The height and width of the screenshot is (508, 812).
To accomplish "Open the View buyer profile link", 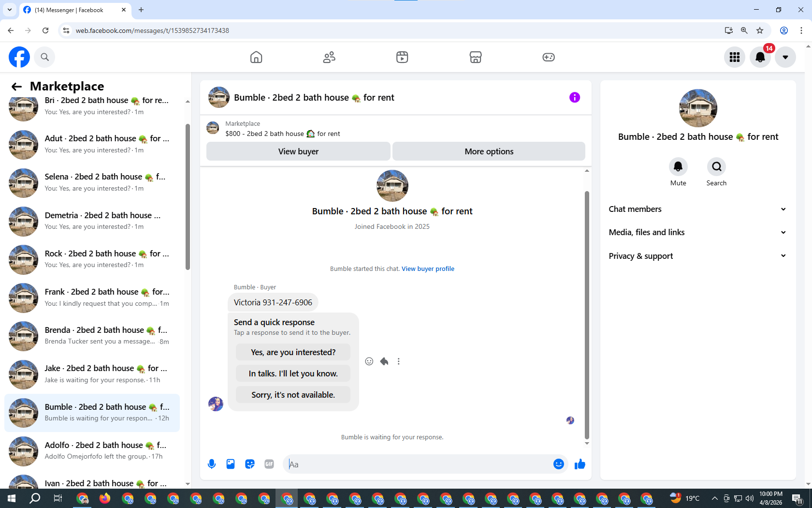I will click(428, 269).
